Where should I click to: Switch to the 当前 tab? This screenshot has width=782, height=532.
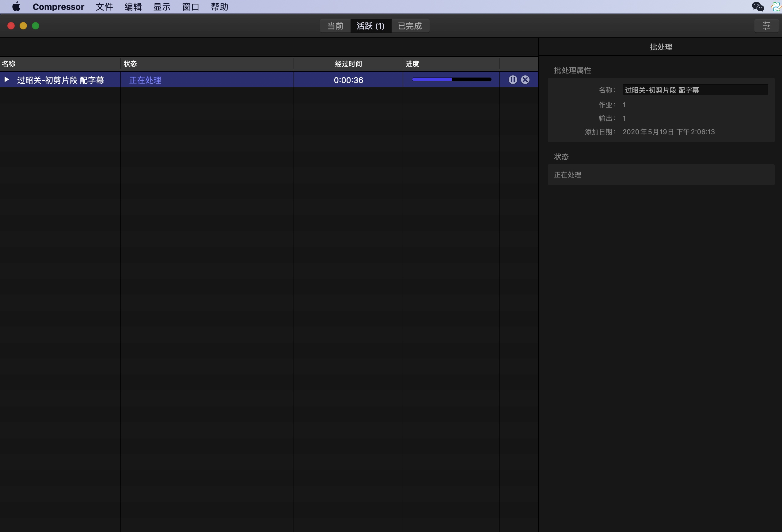pos(335,26)
